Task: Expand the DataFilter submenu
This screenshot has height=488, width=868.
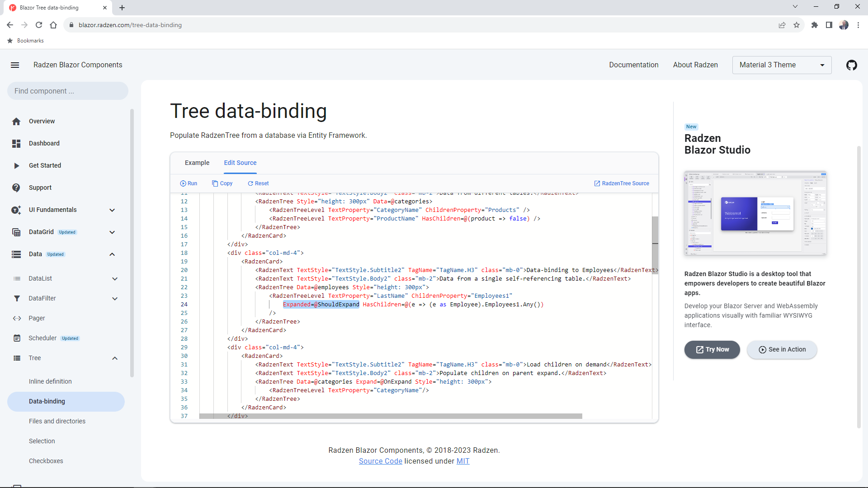Action: tap(115, 298)
